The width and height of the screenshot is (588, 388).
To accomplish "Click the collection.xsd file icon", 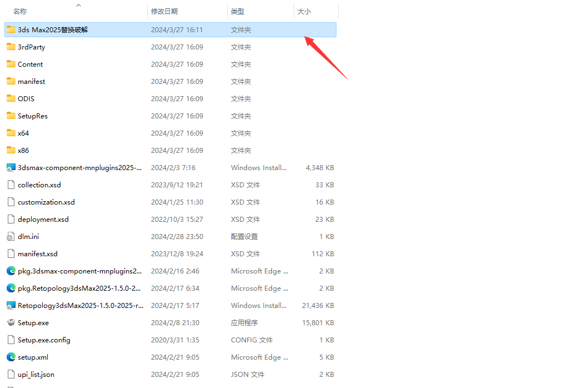I will 11,185.
